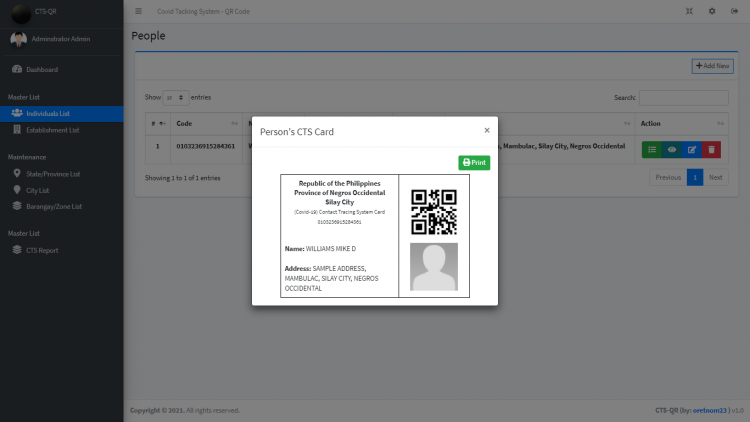Viewport: 750px width, 422px height.
Task: Open State/Province List
Action: click(62, 174)
